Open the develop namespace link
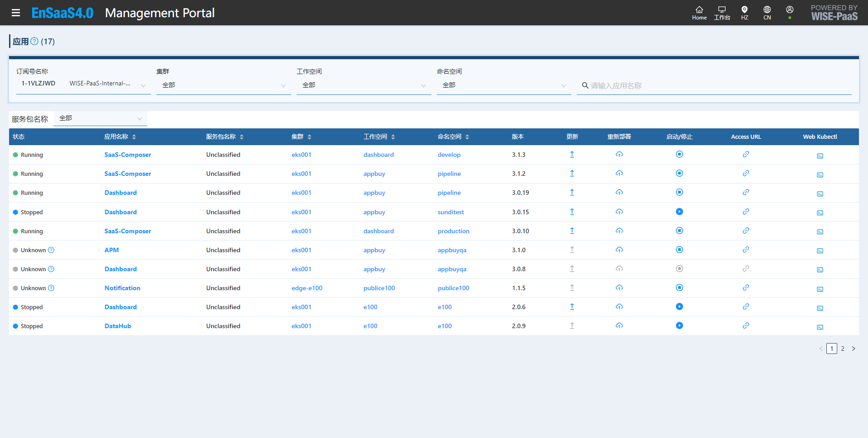 point(449,155)
